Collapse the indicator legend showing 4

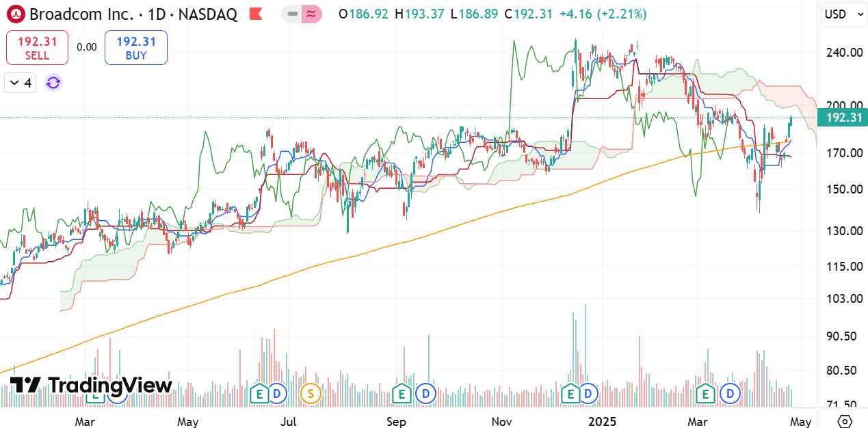coord(21,83)
